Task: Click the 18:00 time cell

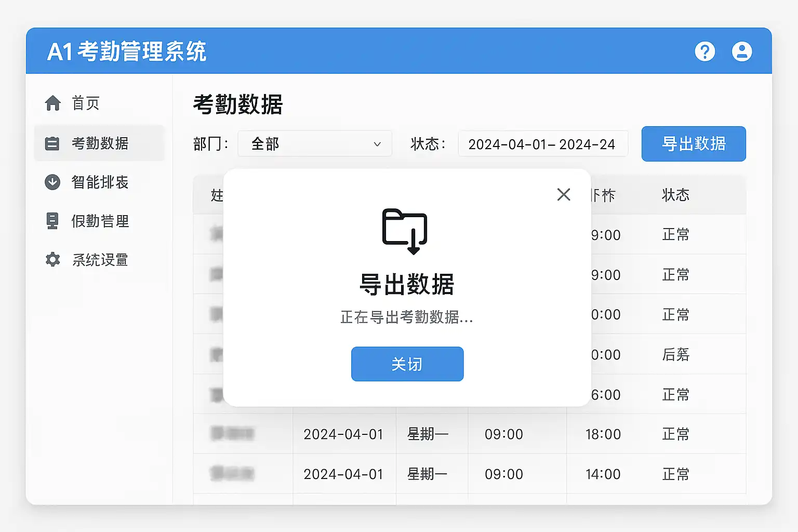Action: point(603,434)
